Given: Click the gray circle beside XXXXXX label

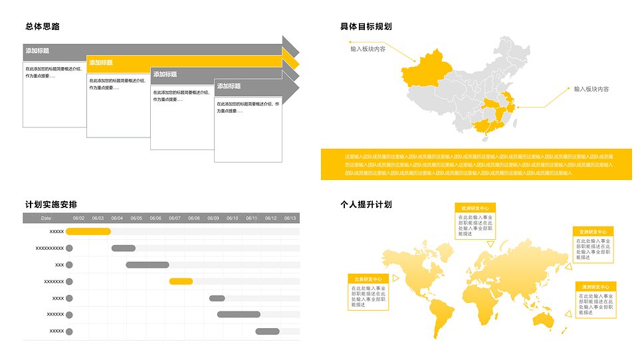Looking at the screenshot, I should point(69,315).
